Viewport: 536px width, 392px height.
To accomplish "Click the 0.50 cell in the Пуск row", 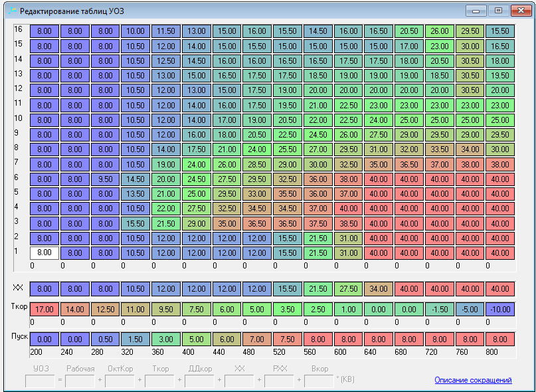I will pos(105,338).
